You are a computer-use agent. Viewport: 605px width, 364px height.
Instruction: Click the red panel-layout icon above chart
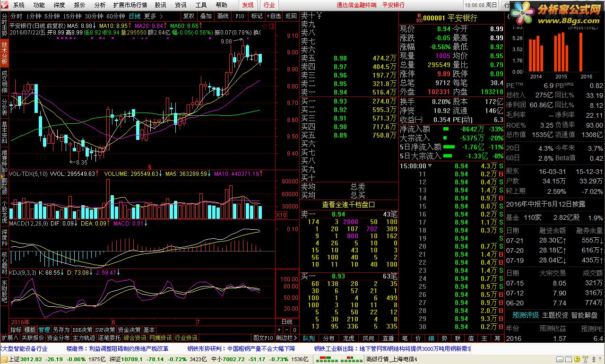(x=271, y=26)
